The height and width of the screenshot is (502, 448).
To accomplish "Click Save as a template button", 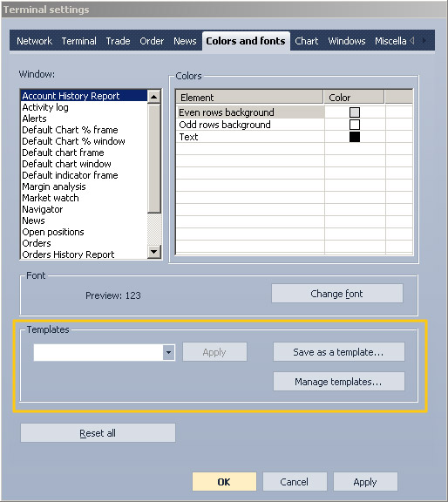I will (x=338, y=352).
